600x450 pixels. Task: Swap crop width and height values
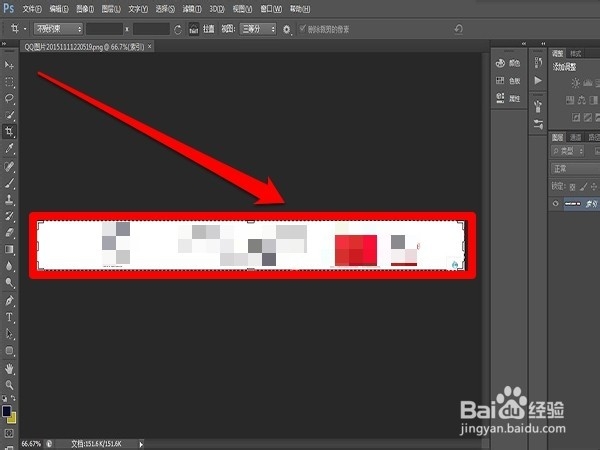(178, 29)
